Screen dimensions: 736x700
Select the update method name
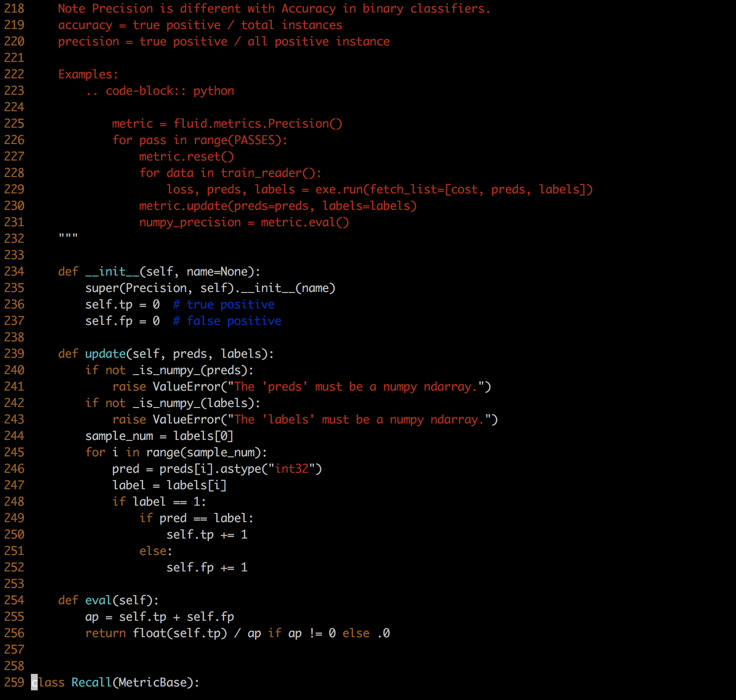click(x=105, y=353)
